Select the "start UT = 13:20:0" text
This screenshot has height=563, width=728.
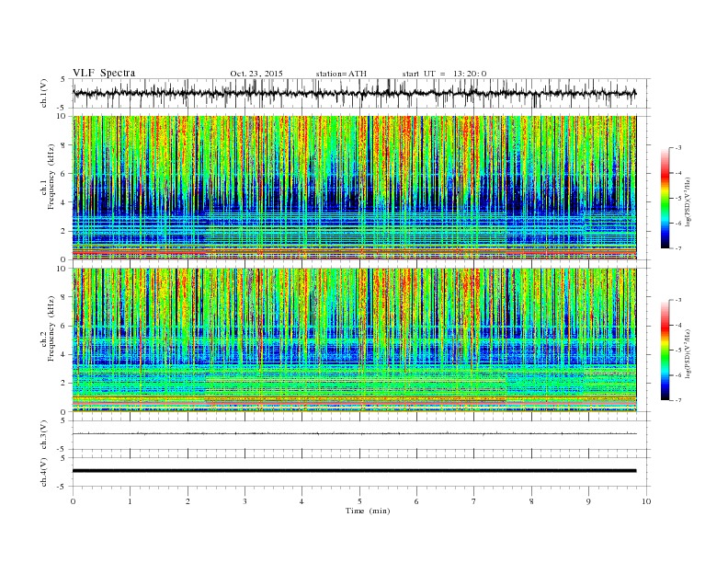click(444, 74)
